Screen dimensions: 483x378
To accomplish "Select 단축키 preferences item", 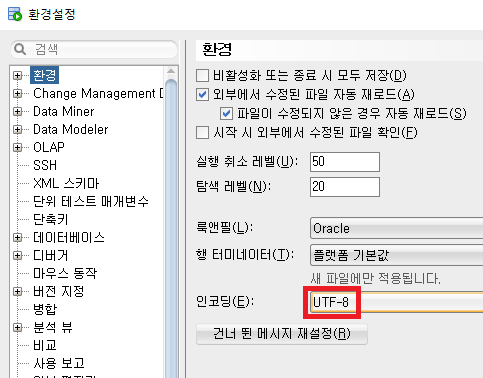I will click(x=51, y=219).
